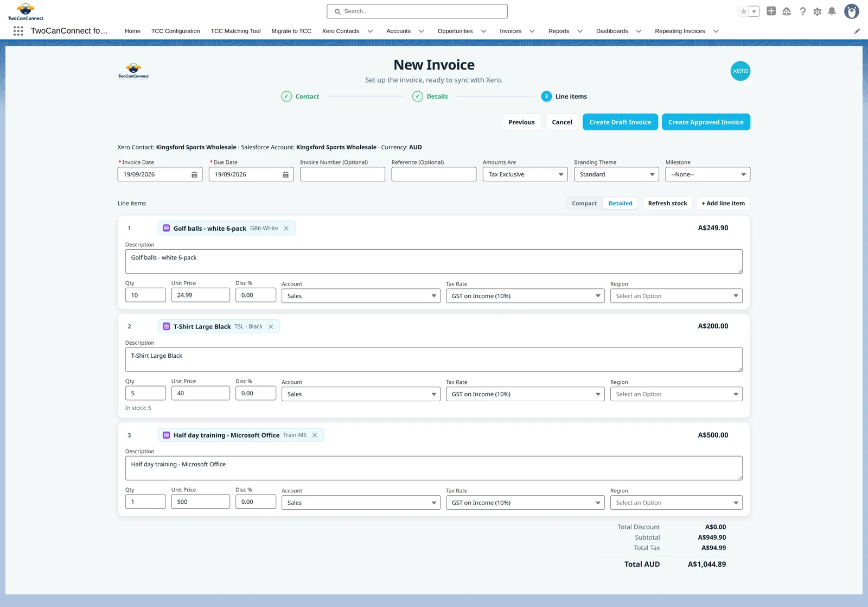Click Create Draft Invoice
The height and width of the screenshot is (607, 868).
coord(620,122)
